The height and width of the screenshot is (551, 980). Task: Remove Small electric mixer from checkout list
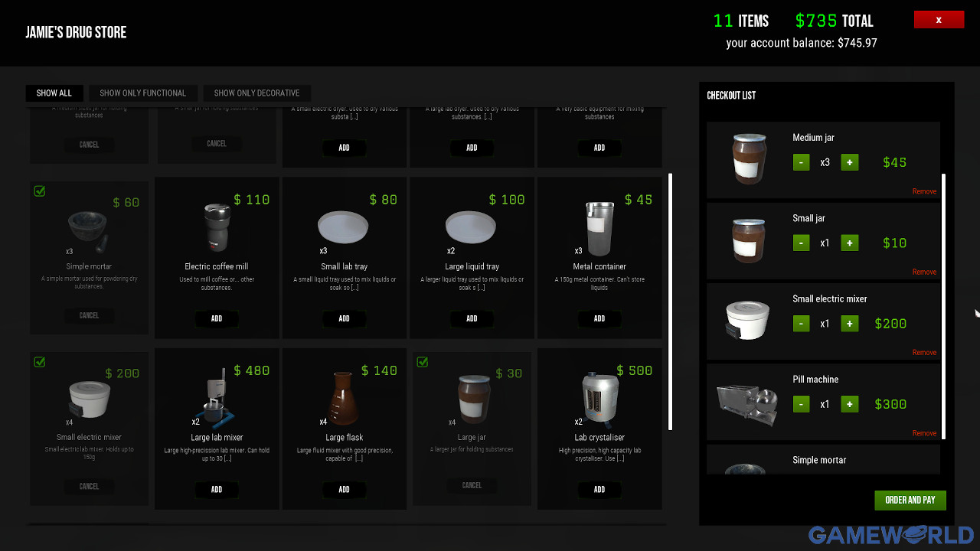coord(924,353)
